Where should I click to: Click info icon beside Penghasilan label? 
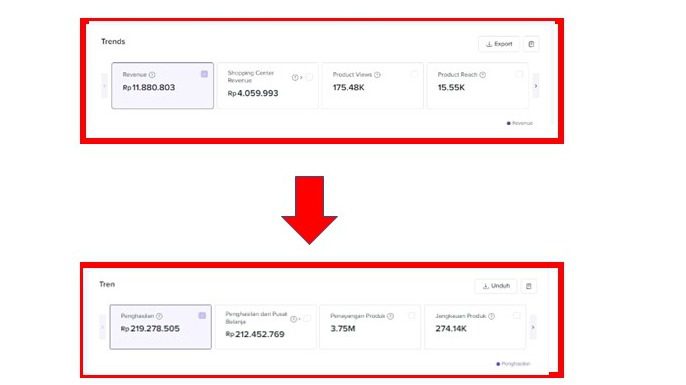(x=159, y=316)
